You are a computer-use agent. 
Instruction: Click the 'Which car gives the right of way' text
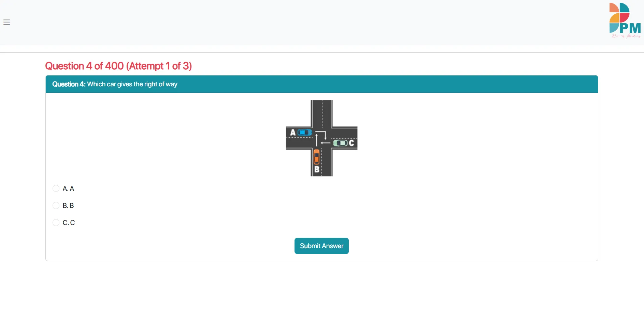tap(132, 84)
